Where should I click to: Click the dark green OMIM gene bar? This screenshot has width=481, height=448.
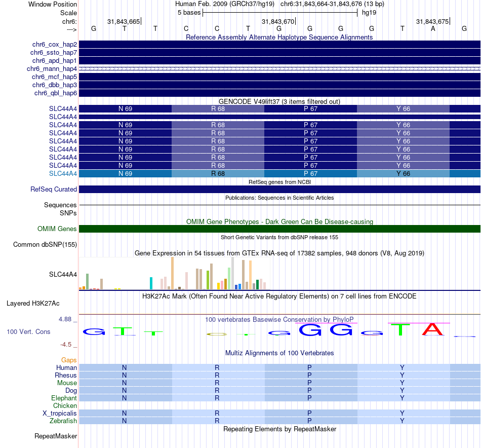(x=279, y=229)
